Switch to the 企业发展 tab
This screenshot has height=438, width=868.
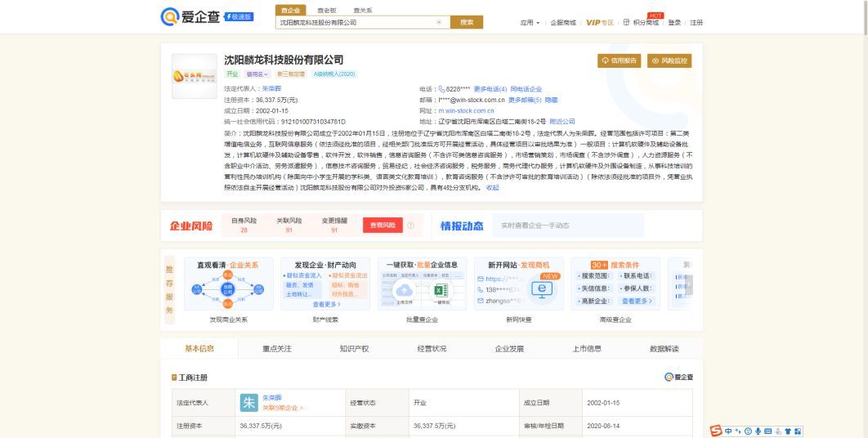(509, 349)
